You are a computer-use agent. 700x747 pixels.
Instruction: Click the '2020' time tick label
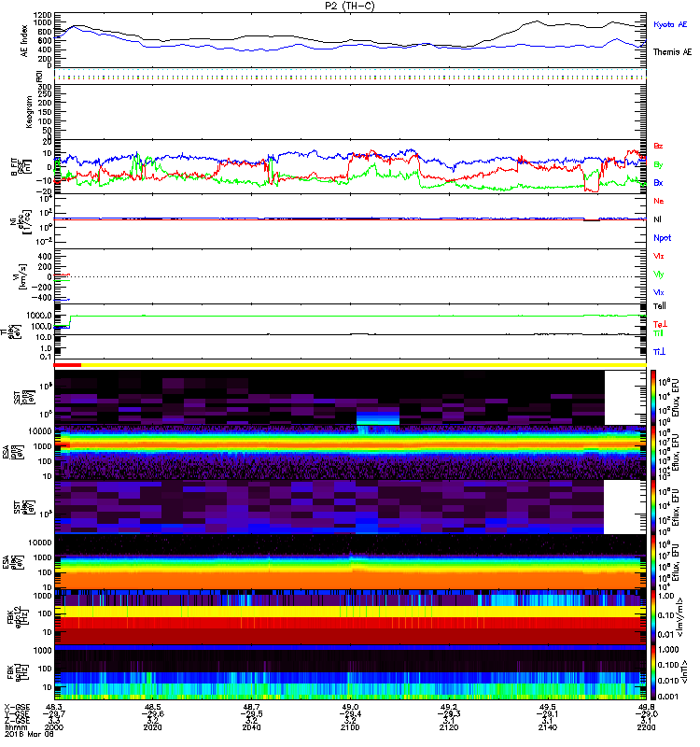[152, 727]
